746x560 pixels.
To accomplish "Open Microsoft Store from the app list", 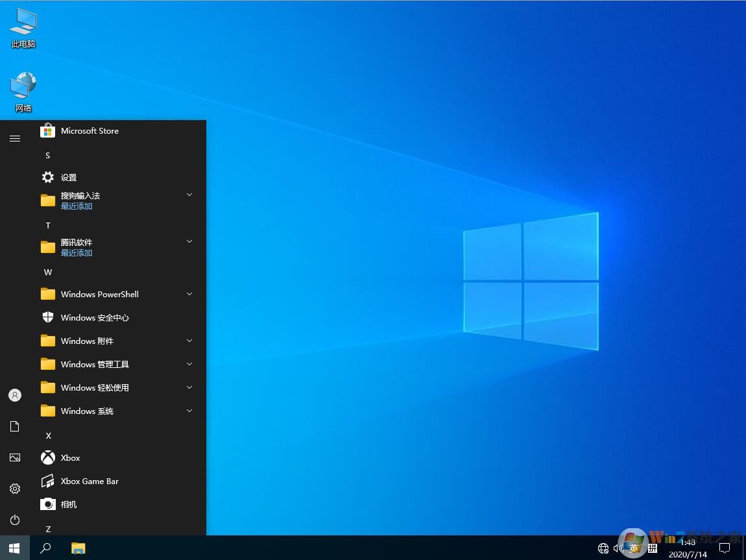I will 90,130.
